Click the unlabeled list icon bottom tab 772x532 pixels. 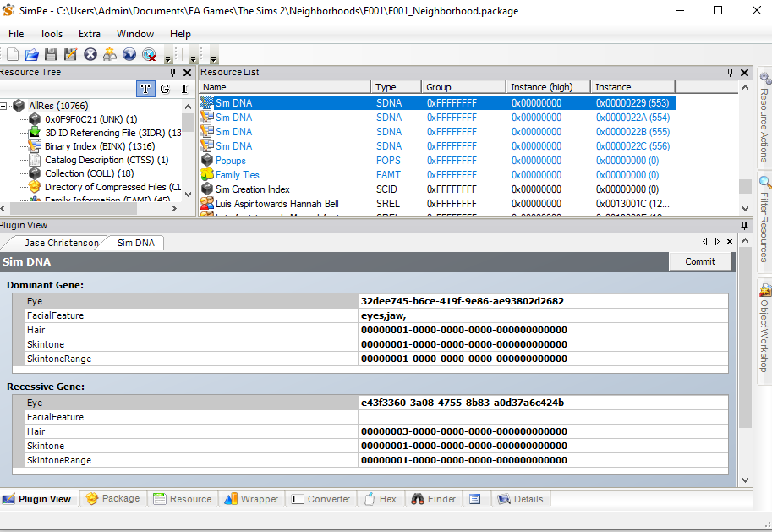[x=475, y=499]
